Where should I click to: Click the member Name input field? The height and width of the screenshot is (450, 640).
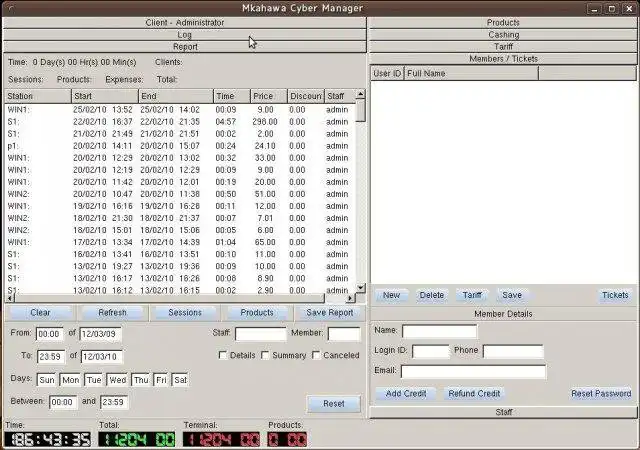(x=440, y=331)
